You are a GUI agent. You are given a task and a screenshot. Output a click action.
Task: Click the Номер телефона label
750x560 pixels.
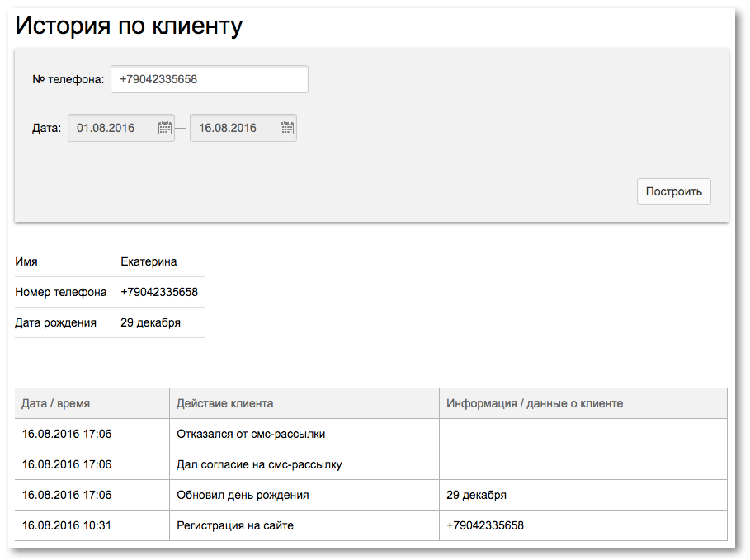pyautogui.click(x=61, y=292)
